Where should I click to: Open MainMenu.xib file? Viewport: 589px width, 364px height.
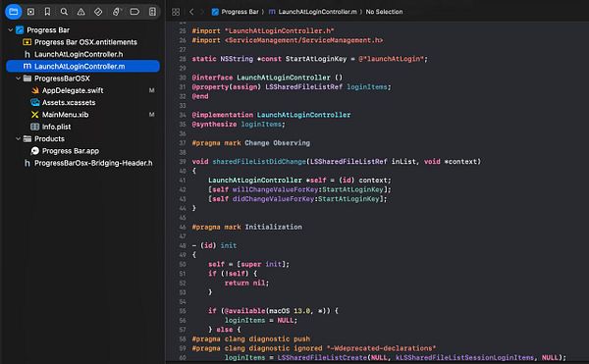[66, 115]
